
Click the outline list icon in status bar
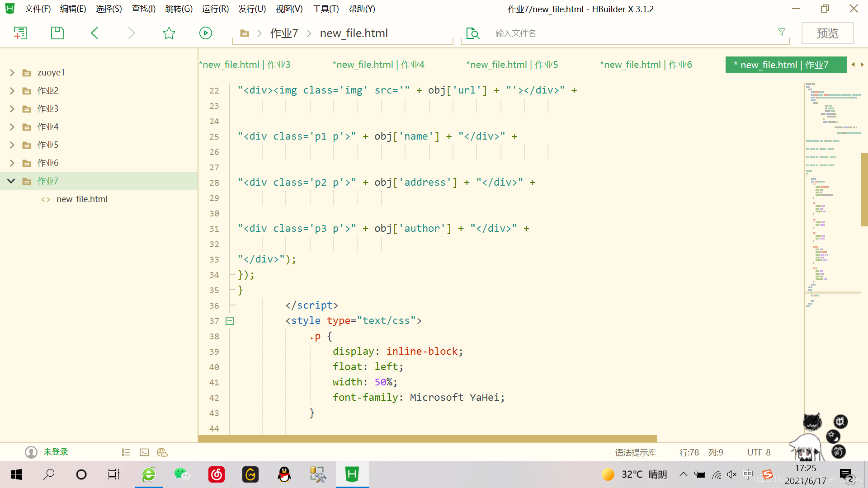(x=126, y=452)
